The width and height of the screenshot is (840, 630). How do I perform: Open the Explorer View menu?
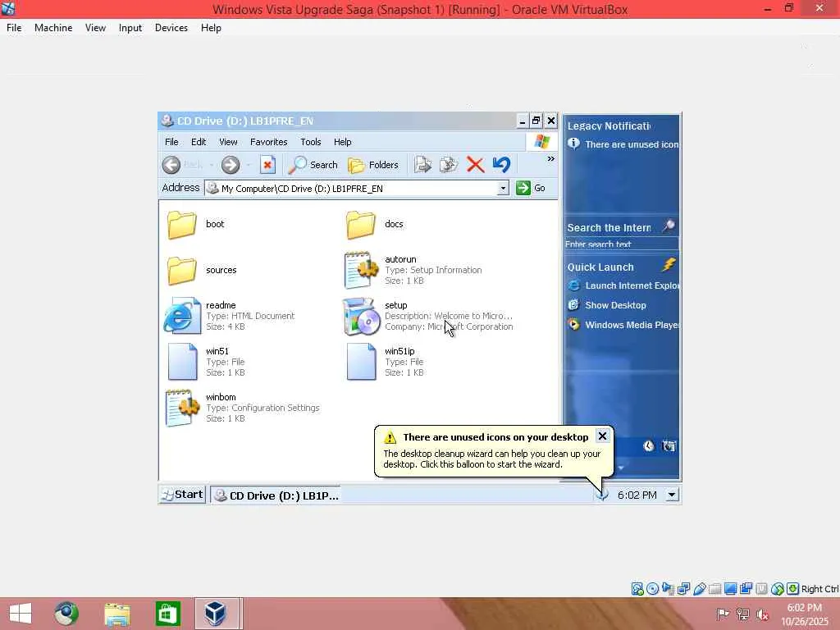(228, 142)
